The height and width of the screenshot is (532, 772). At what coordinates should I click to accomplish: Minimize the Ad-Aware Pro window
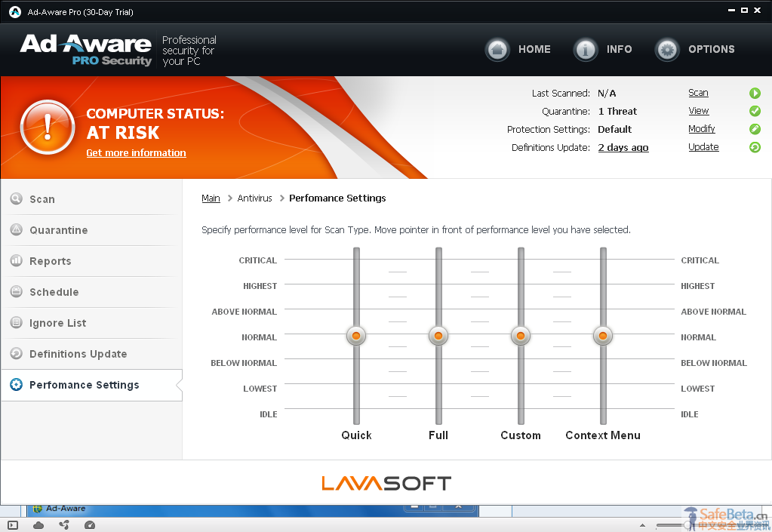click(x=732, y=11)
